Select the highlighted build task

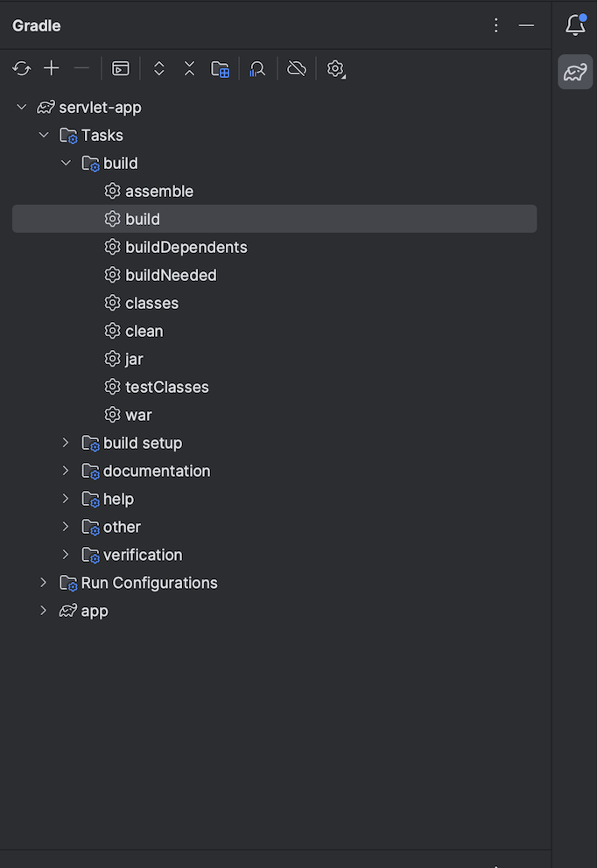click(274, 219)
